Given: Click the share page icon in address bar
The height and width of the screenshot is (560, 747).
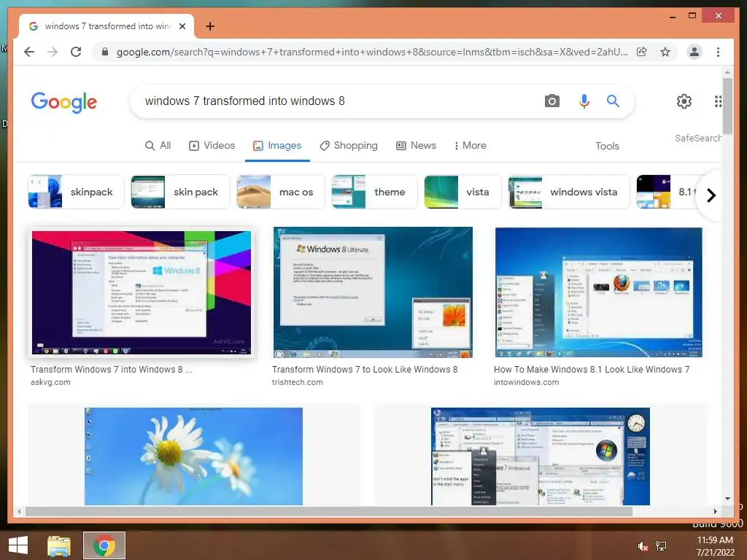Looking at the screenshot, I should [x=642, y=52].
